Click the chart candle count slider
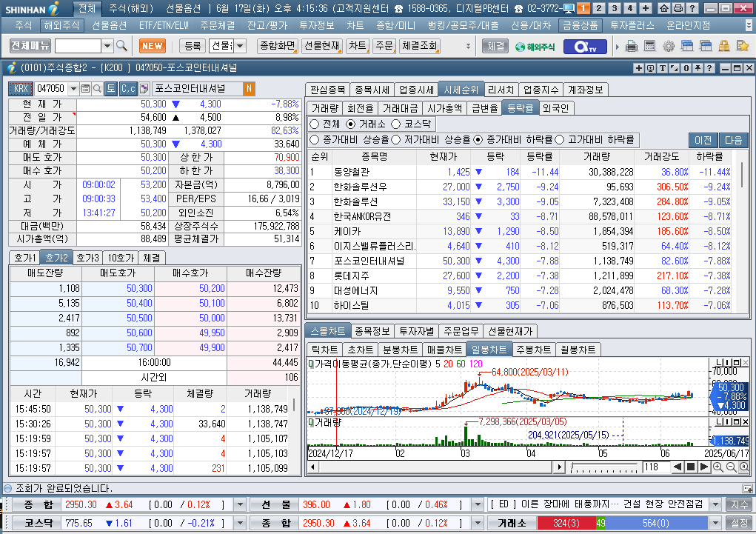The height and width of the screenshot is (534, 756). point(604,467)
